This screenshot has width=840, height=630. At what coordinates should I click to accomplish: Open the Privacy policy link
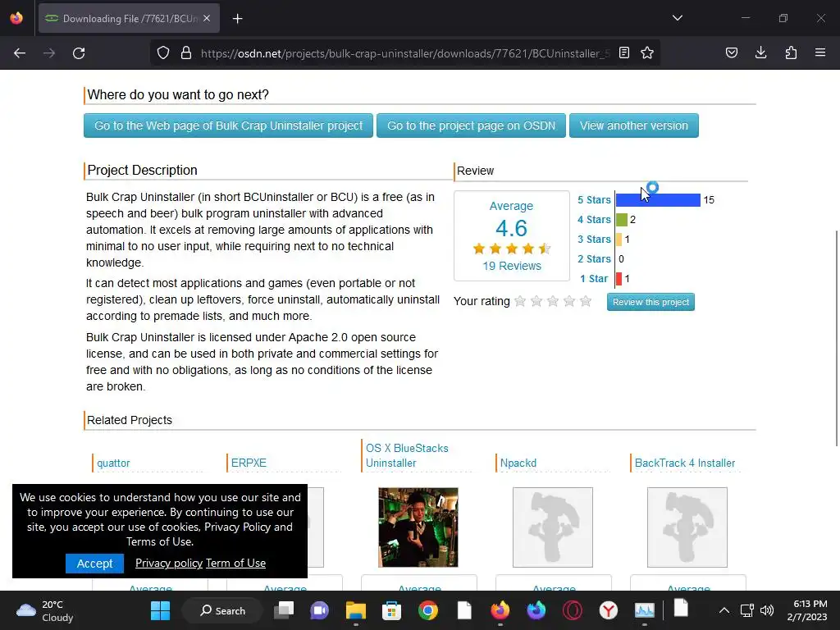pos(169,563)
